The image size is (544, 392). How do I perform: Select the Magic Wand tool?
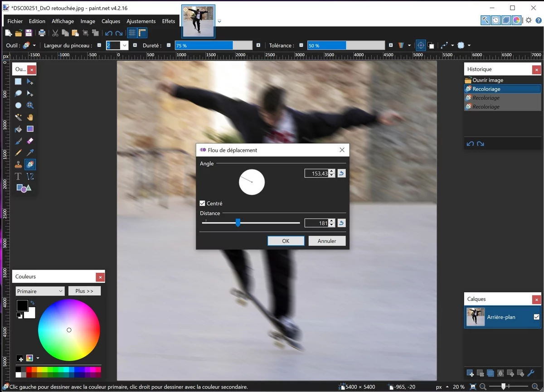18,117
